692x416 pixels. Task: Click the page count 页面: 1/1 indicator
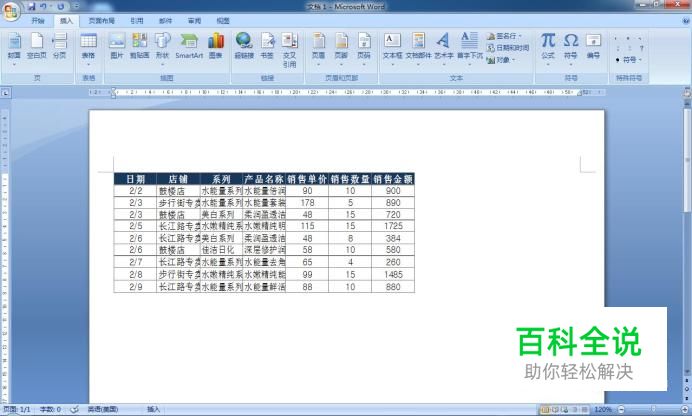17,409
